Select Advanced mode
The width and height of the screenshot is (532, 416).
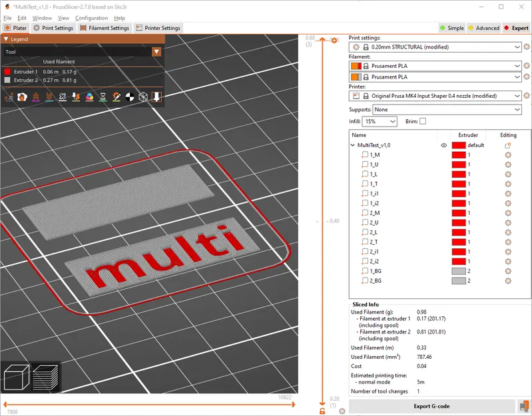484,28
